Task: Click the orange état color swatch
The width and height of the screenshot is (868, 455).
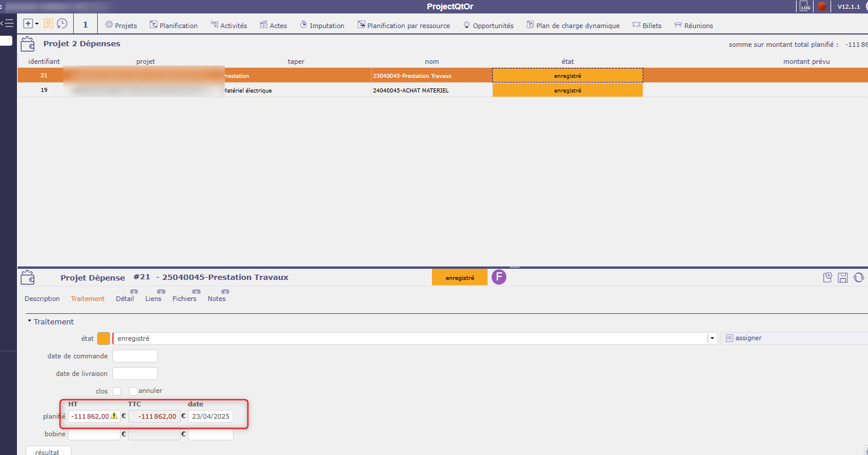Action: point(104,338)
